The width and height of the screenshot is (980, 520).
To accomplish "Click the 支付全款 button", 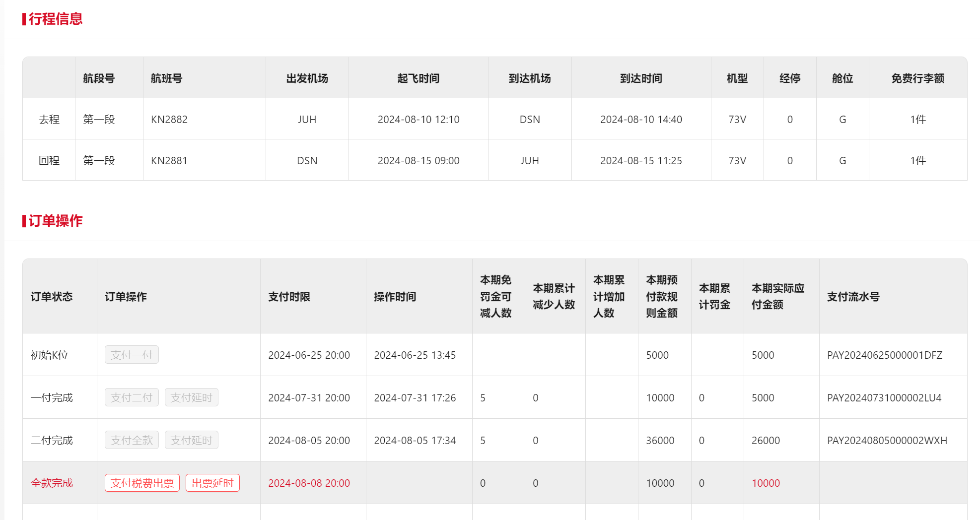I will click(x=132, y=440).
